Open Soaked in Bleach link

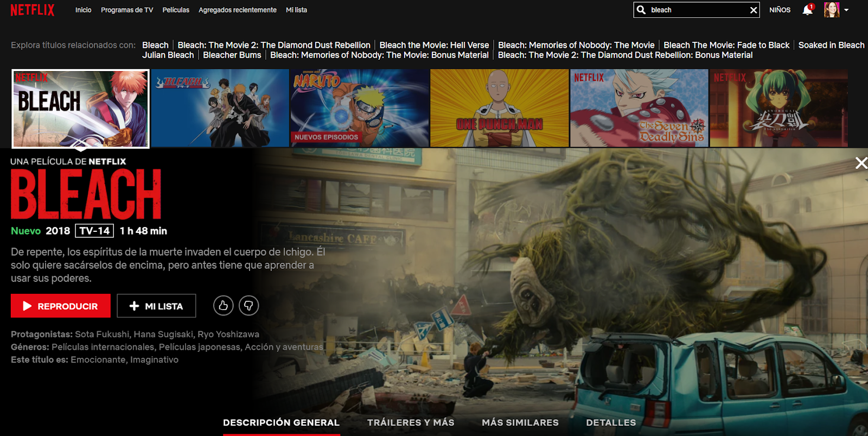pyautogui.click(x=831, y=45)
